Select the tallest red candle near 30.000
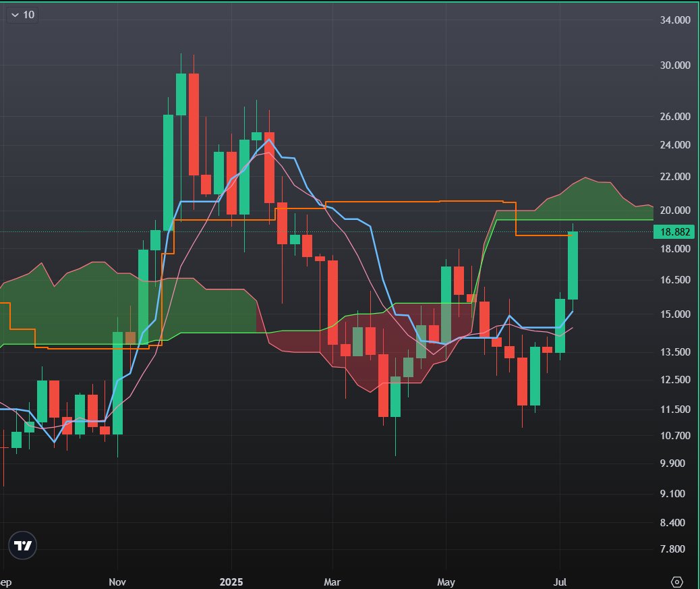 pyautogui.click(x=194, y=124)
